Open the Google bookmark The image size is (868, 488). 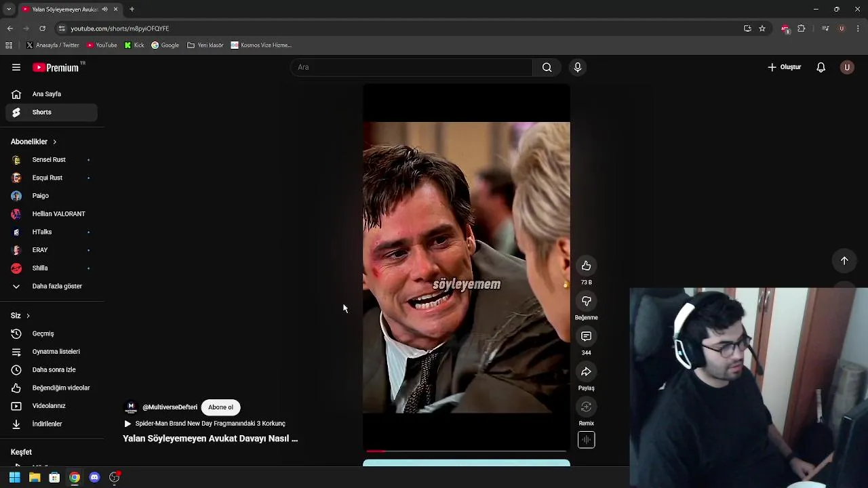coord(165,45)
